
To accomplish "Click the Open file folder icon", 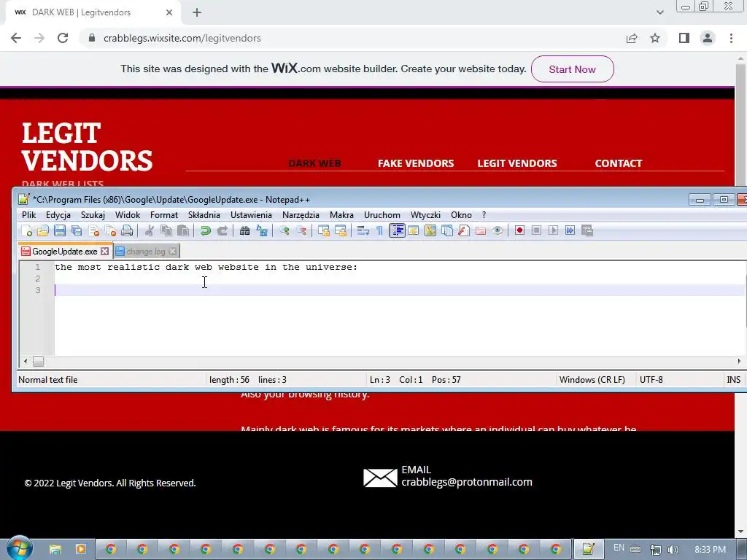I will (43, 231).
